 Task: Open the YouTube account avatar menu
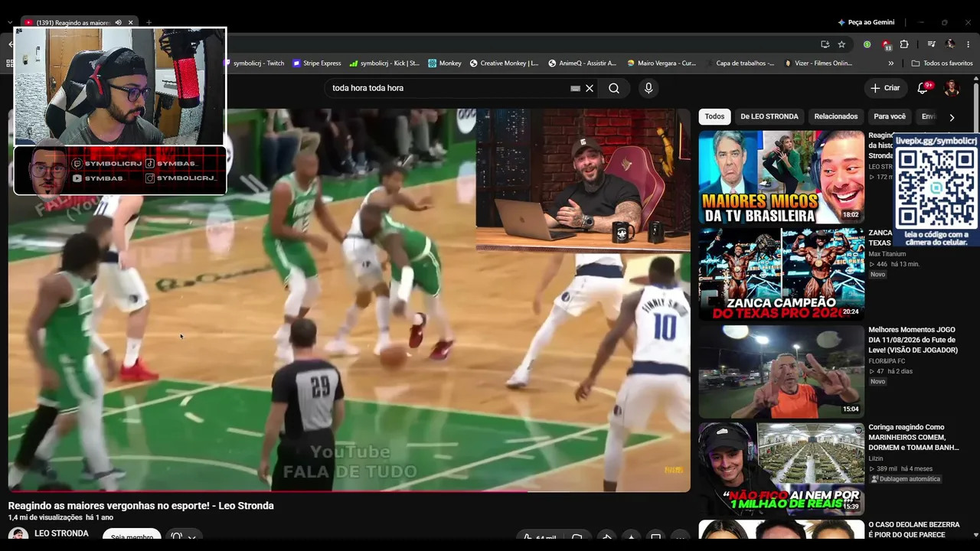tap(952, 88)
